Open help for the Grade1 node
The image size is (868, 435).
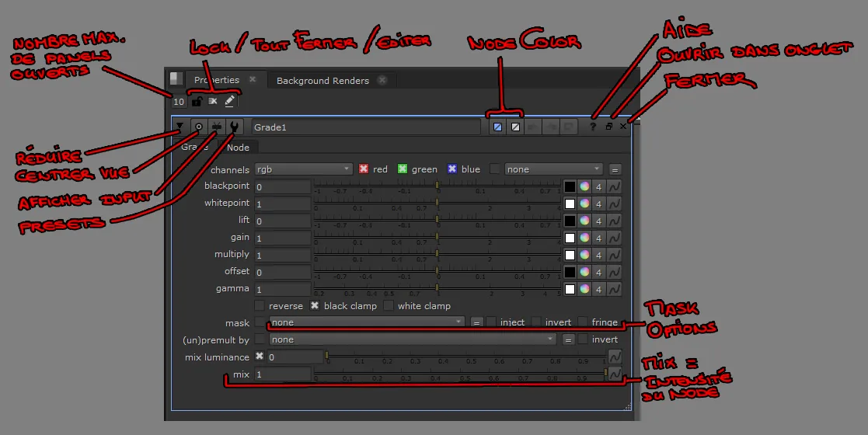click(x=593, y=127)
